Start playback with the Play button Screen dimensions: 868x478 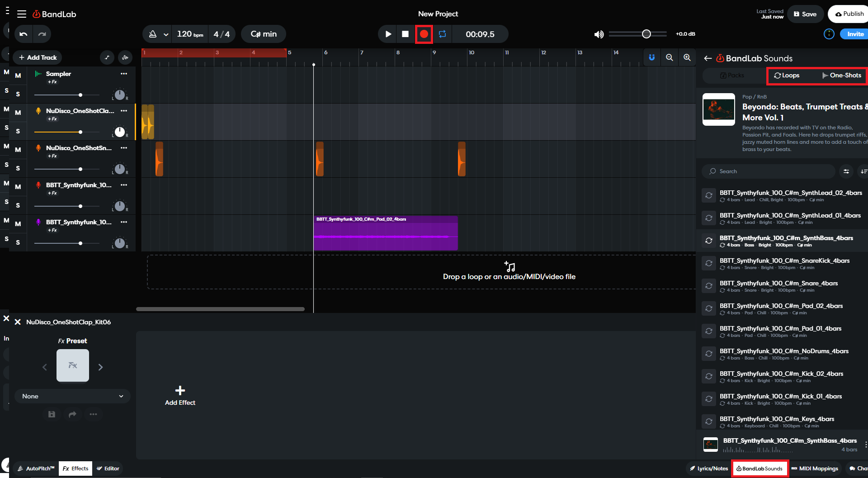[x=388, y=34]
